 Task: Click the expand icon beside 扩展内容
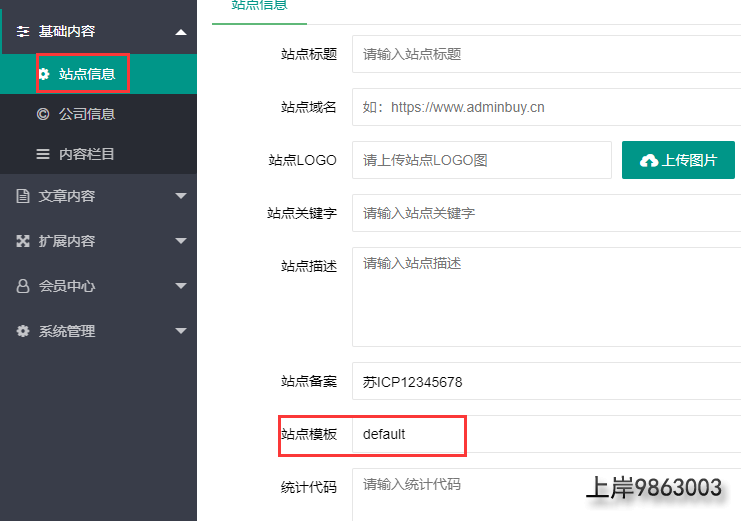(x=23, y=241)
